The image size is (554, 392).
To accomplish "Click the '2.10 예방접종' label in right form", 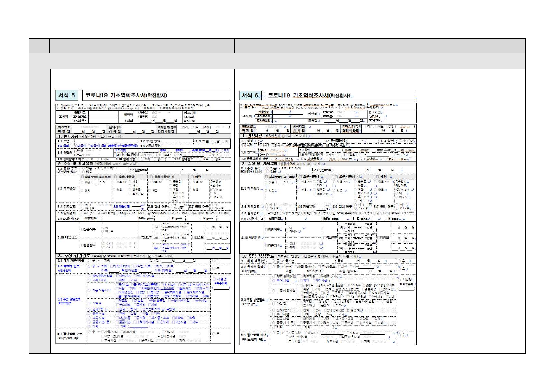I will pyautogui.click(x=252, y=237).
